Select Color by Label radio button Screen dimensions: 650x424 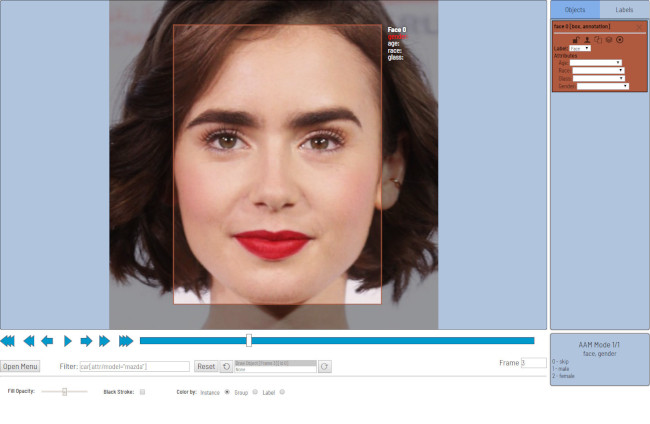[x=282, y=392]
